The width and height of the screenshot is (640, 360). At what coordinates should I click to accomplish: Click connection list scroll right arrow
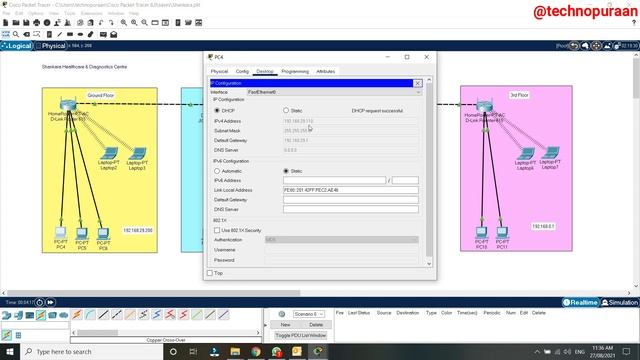pyautogui.click(x=258, y=333)
